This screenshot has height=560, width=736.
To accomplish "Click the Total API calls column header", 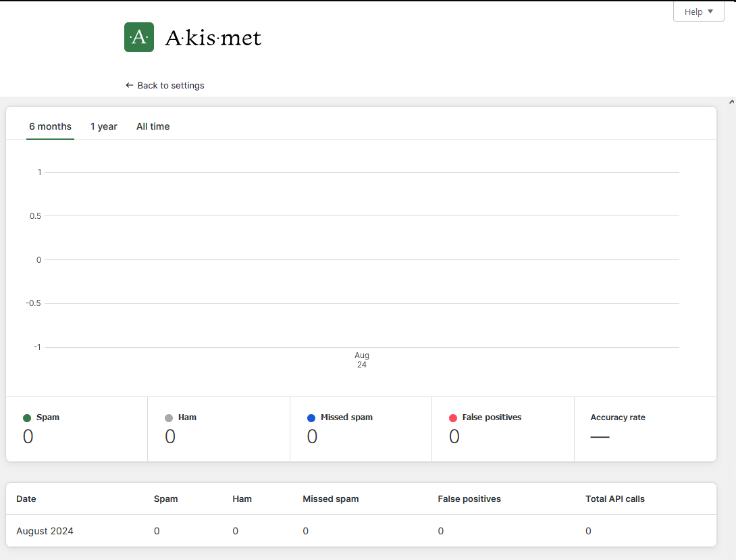I will pyautogui.click(x=614, y=499).
